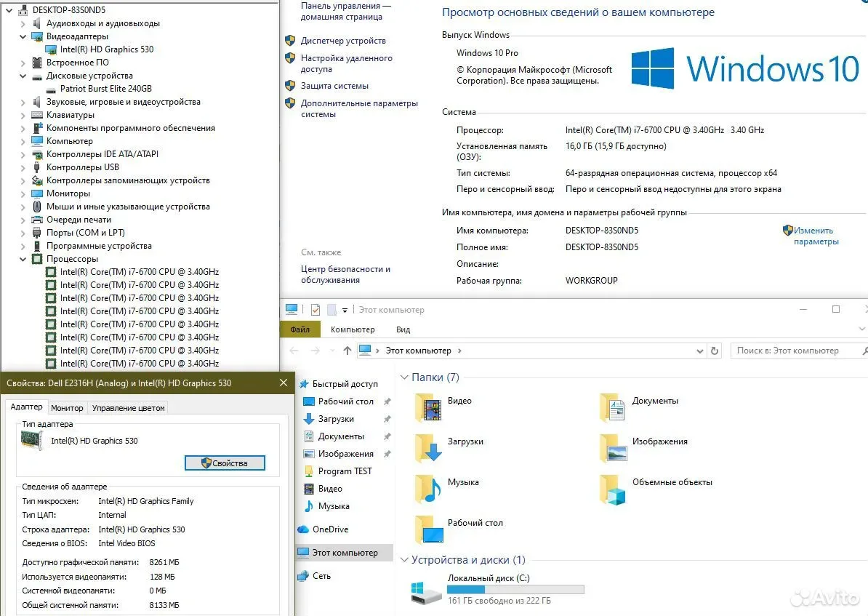Click the Загрузки folder icon in Папки
Viewport: 868px width, 616px height.
point(428,448)
